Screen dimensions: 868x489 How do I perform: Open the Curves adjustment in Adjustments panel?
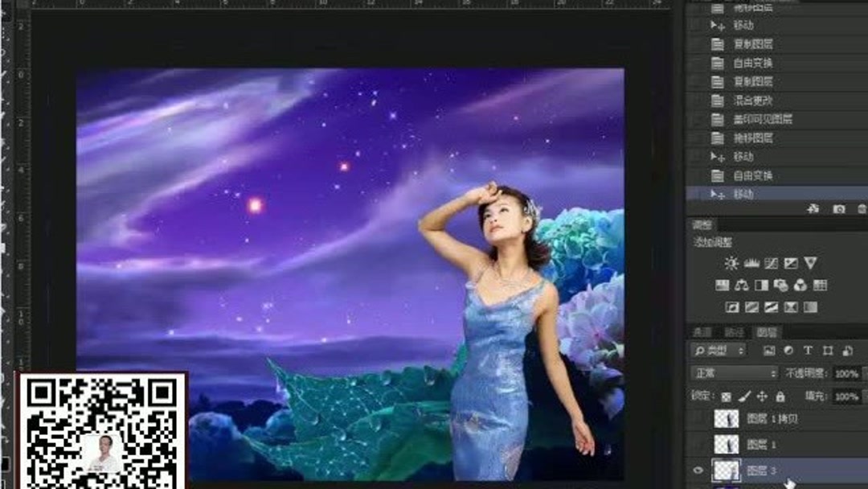(770, 264)
